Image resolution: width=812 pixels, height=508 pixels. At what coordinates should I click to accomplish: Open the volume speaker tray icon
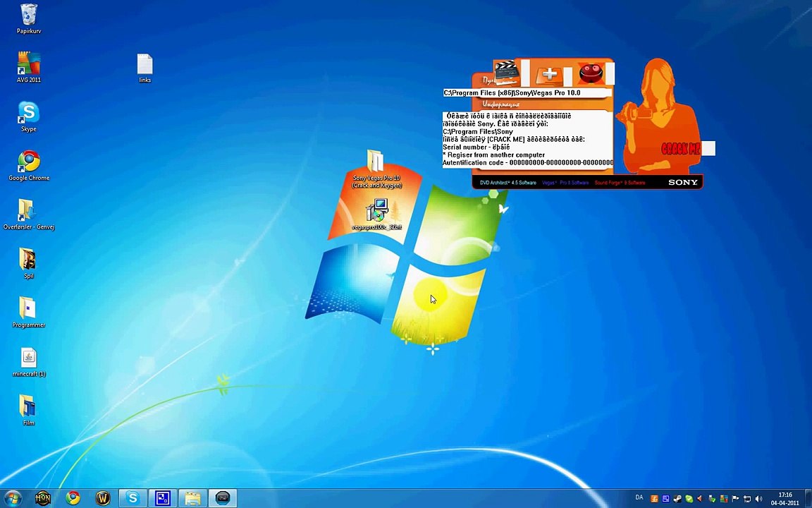(758, 499)
